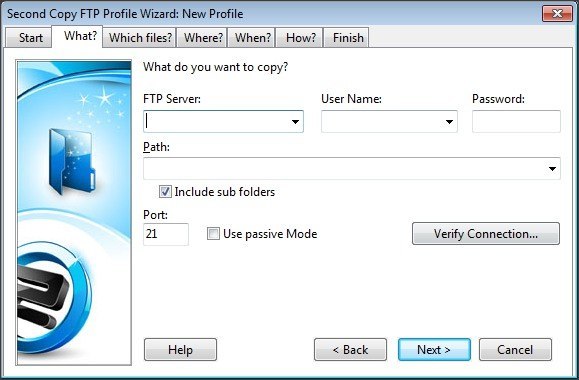
Task: Expand the User Name dropdown arrow
Action: [x=449, y=121]
